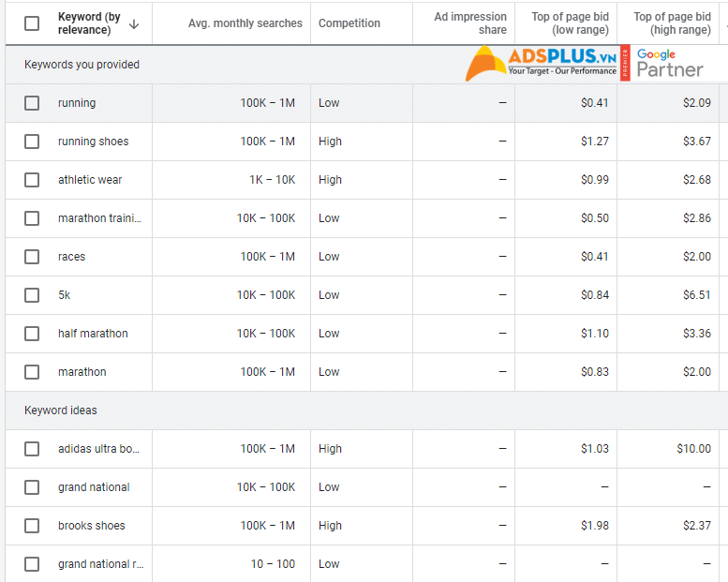
Task: Click the 'Keyword ideas' section label
Action: point(61,410)
